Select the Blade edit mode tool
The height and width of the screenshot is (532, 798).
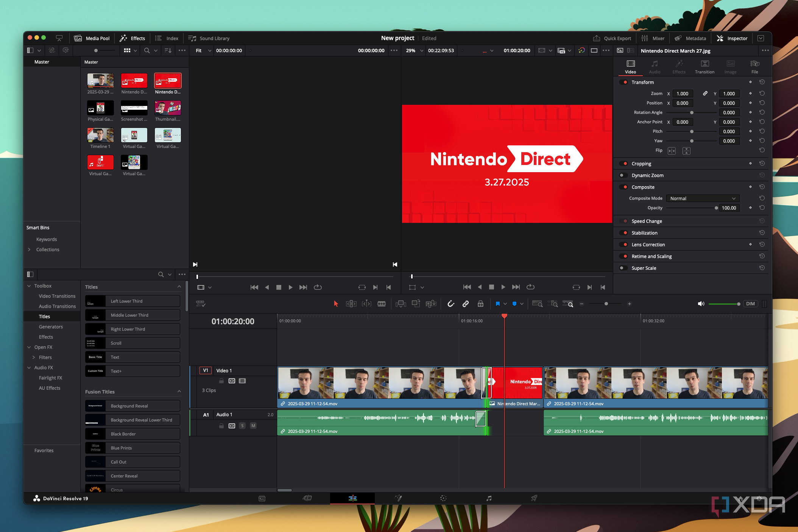click(x=381, y=304)
